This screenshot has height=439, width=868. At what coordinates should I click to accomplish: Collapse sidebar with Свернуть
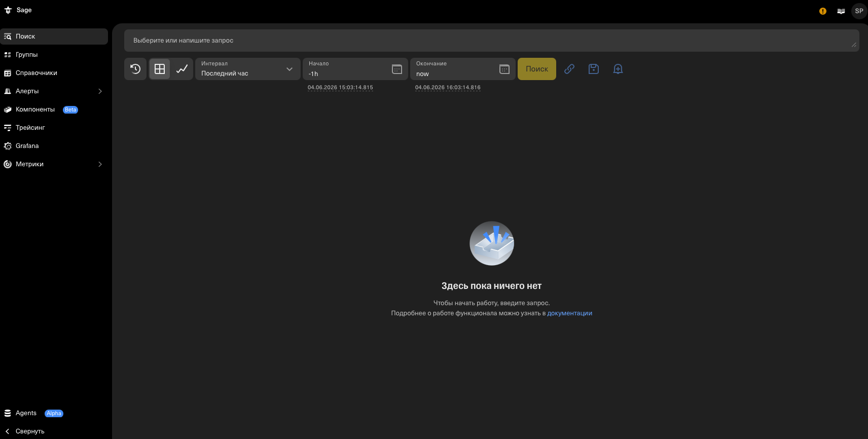54,431
